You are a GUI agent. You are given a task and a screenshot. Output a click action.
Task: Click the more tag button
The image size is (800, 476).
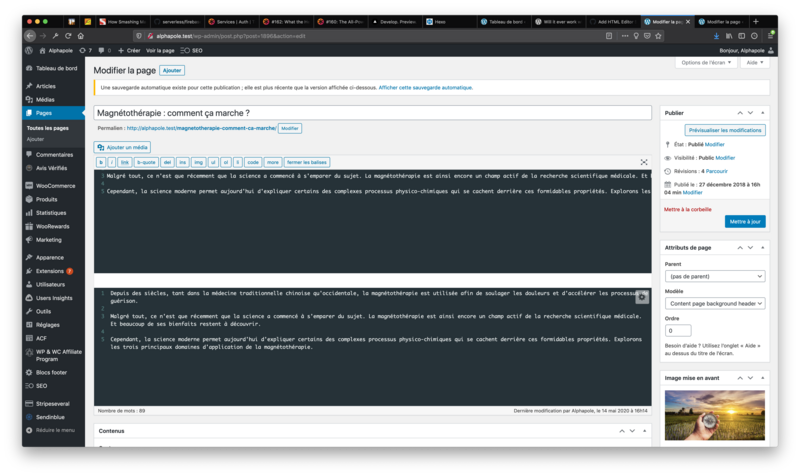click(273, 162)
